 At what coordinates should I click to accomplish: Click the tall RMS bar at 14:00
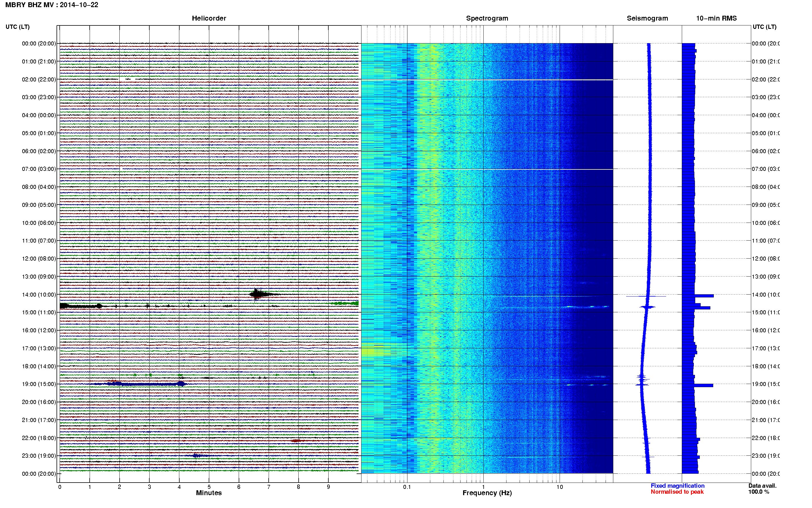point(698,296)
